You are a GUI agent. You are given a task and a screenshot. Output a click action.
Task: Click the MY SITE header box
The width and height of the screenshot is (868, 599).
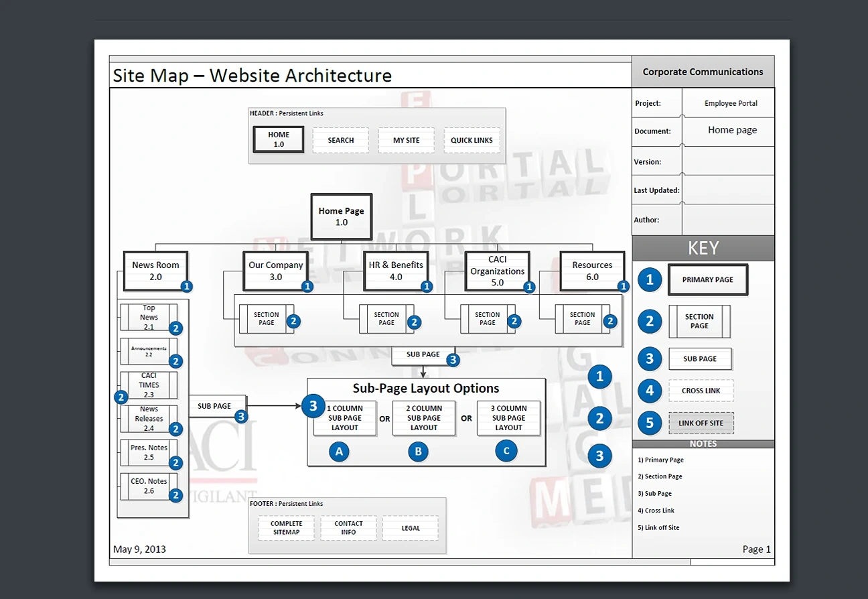[x=407, y=140]
